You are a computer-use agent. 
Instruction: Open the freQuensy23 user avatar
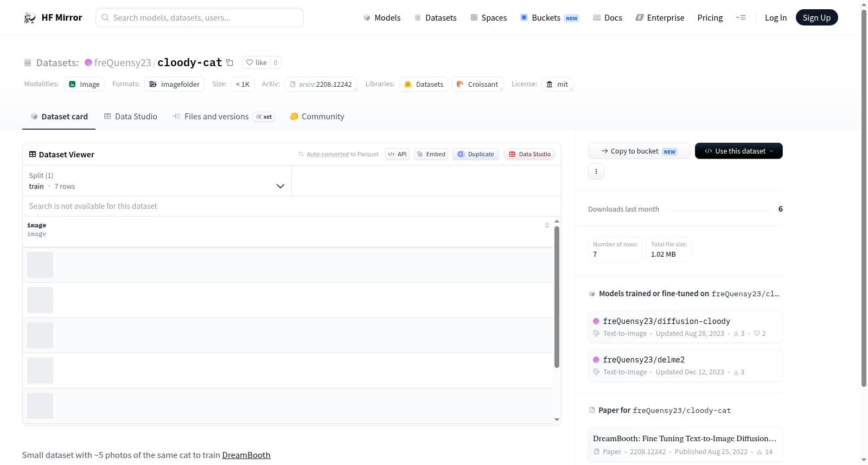(x=88, y=62)
